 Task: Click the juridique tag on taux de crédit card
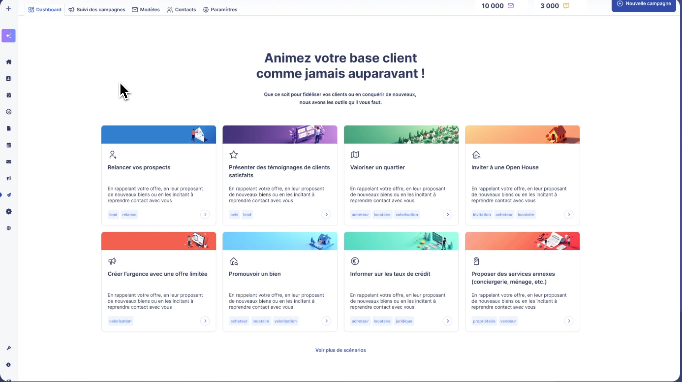[x=404, y=321]
